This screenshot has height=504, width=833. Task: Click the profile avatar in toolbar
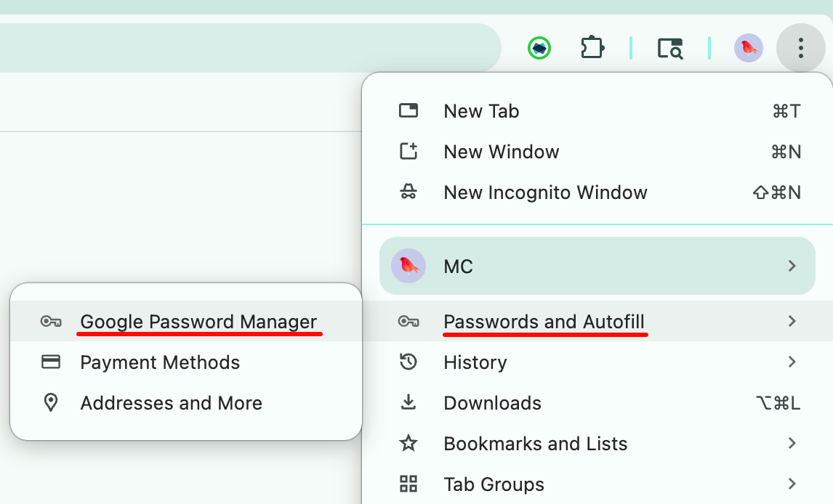click(x=749, y=48)
